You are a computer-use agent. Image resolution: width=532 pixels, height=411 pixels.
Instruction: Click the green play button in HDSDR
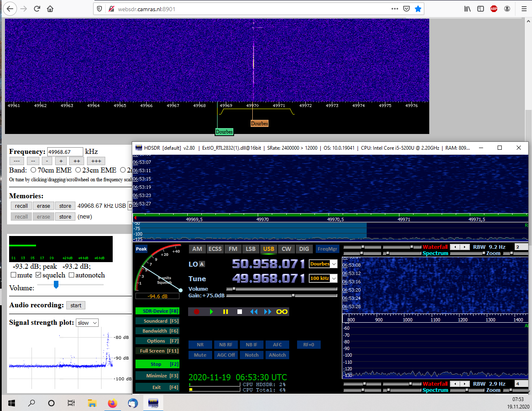(x=211, y=311)
